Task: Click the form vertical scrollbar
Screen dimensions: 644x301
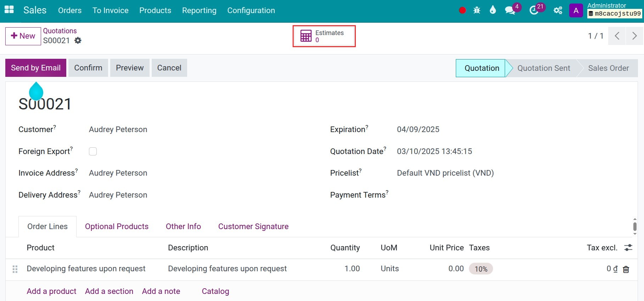Action: coord(635,227)
